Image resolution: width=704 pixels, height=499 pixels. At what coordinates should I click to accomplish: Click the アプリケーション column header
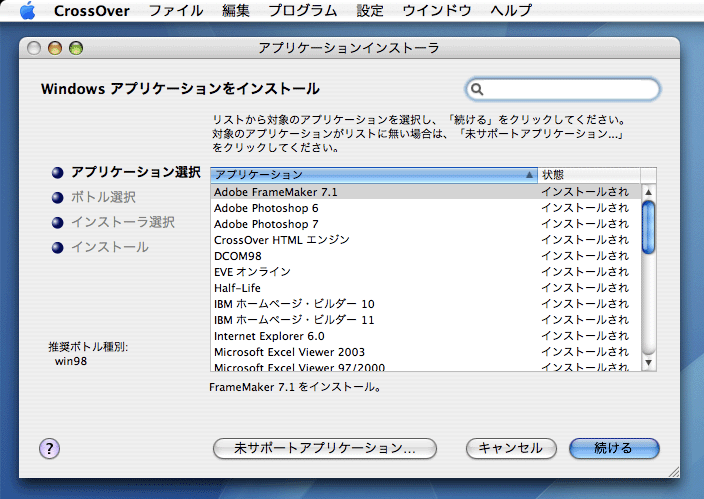(374, 175)
